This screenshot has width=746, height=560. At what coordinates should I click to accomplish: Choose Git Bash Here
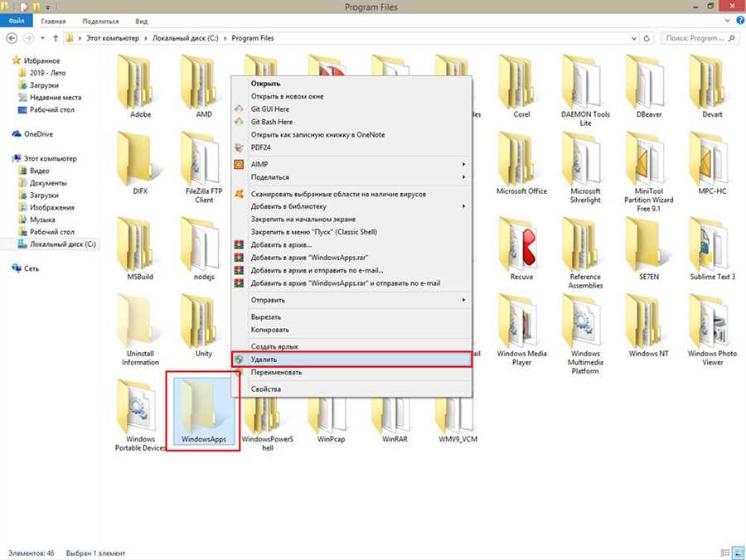(x=351, y=122)
